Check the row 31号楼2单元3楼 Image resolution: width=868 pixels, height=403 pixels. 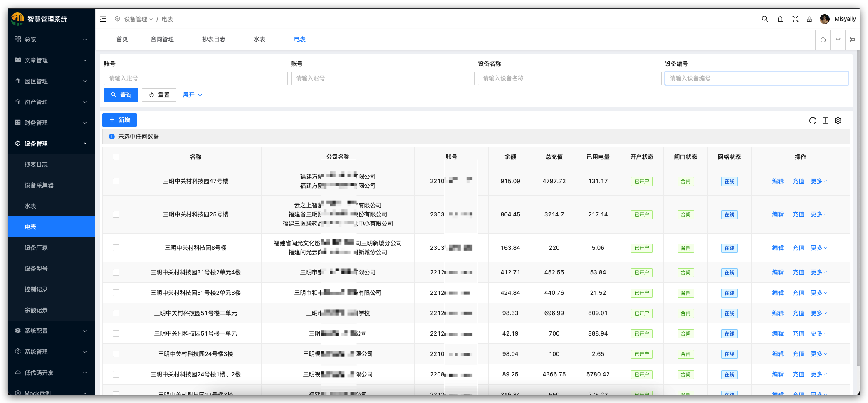[x=116, y=293]
